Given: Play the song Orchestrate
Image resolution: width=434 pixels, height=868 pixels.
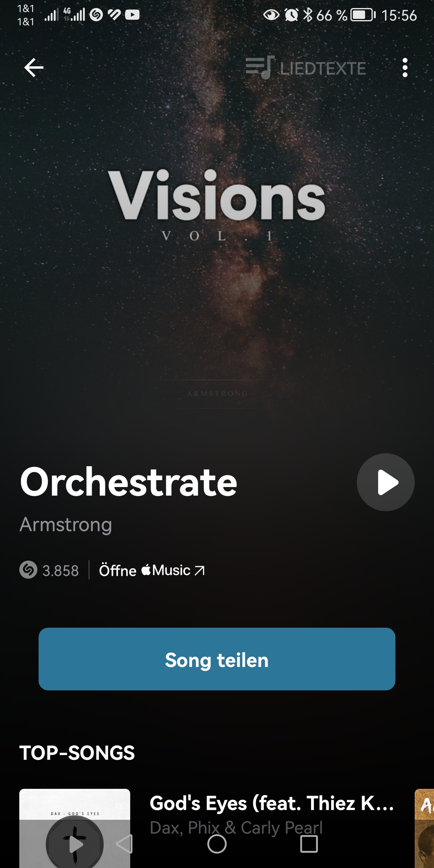Looking at the screenshot, I should 386,482.
